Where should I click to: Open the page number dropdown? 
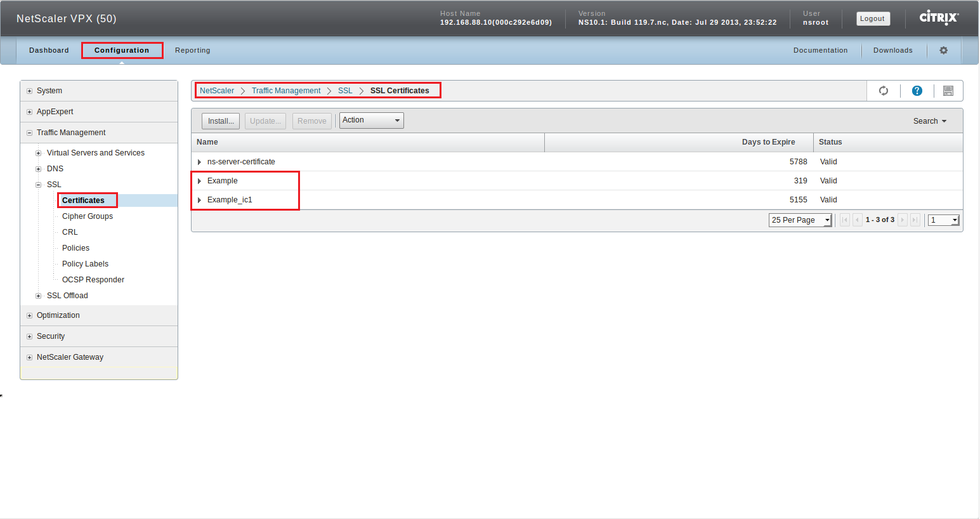point(944,220)
